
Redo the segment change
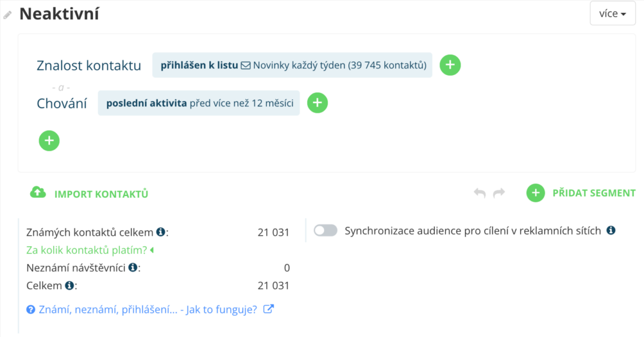tap(499, 193)
